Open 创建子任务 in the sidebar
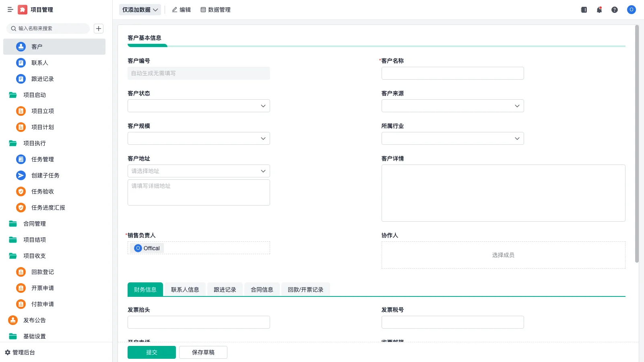The image size is (644, 362). click(x=45, y=175)
